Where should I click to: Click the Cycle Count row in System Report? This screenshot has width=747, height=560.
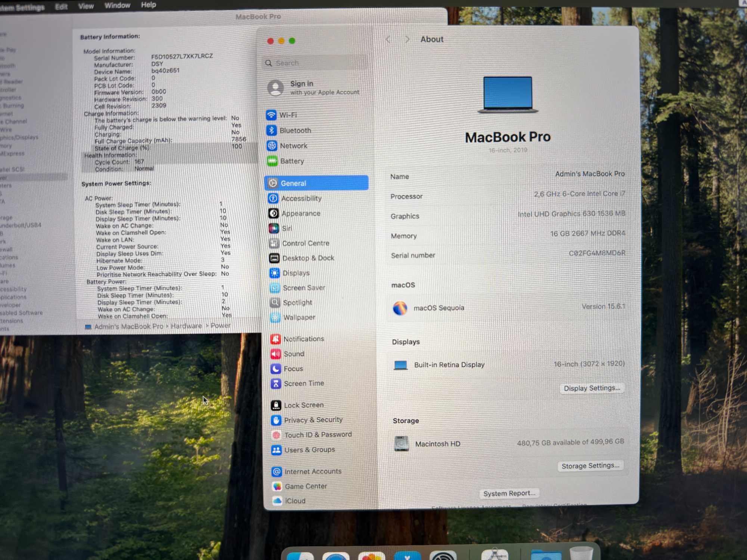pyautogui.click(x=169, y=162)
